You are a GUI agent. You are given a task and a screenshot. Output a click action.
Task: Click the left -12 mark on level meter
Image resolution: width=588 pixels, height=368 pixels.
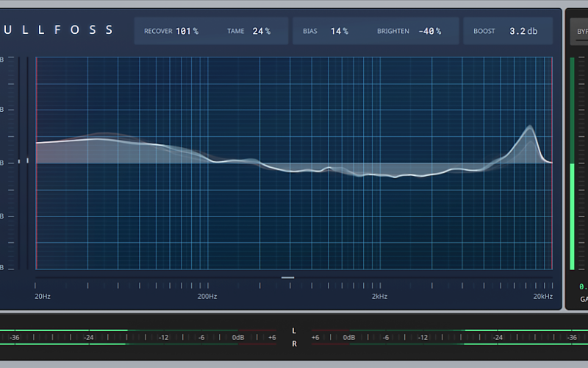tap(163, 338)
